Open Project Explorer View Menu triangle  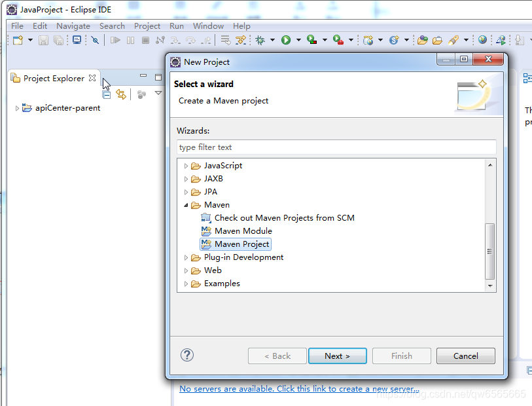point(158,93)
